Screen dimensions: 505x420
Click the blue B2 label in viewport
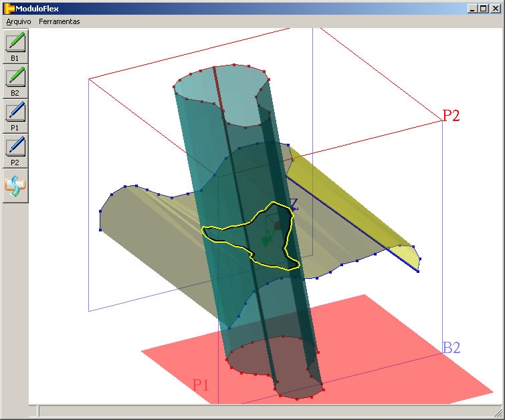pos(451,348)
